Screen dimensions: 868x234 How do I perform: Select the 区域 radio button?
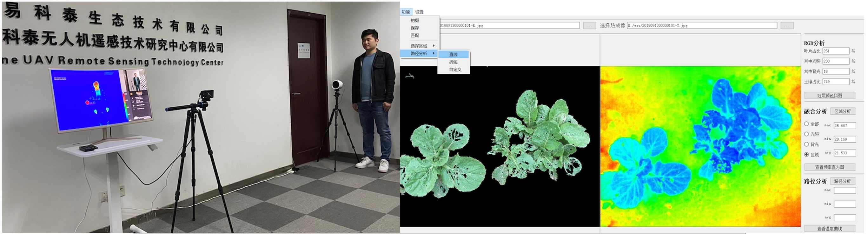tap(807, 154)
